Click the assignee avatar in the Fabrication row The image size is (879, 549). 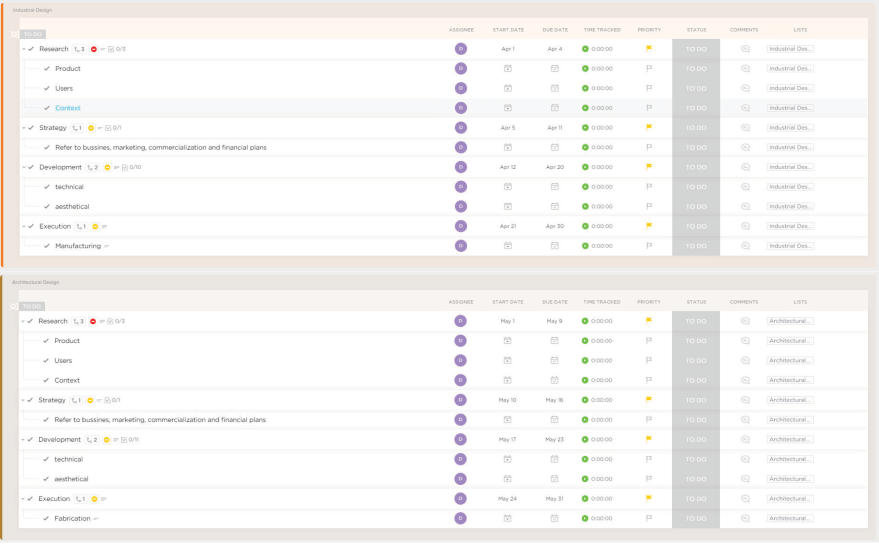pos(460,519)
